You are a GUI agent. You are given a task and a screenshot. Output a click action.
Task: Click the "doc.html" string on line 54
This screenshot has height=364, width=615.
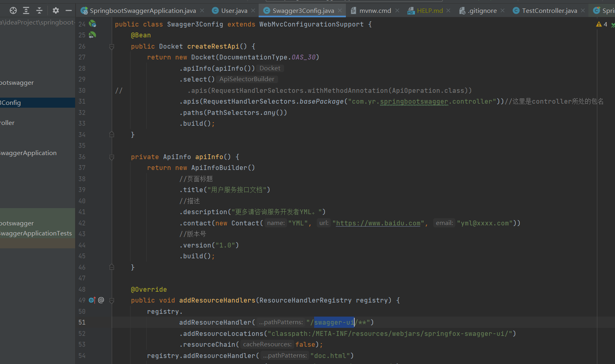(330, 356)
